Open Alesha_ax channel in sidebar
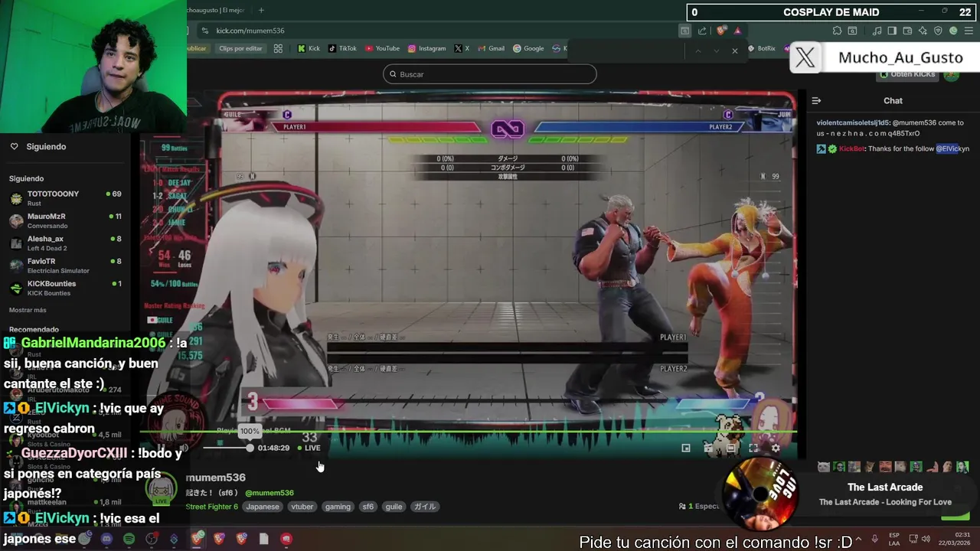 pyautogui.click(x=66, y=243)
